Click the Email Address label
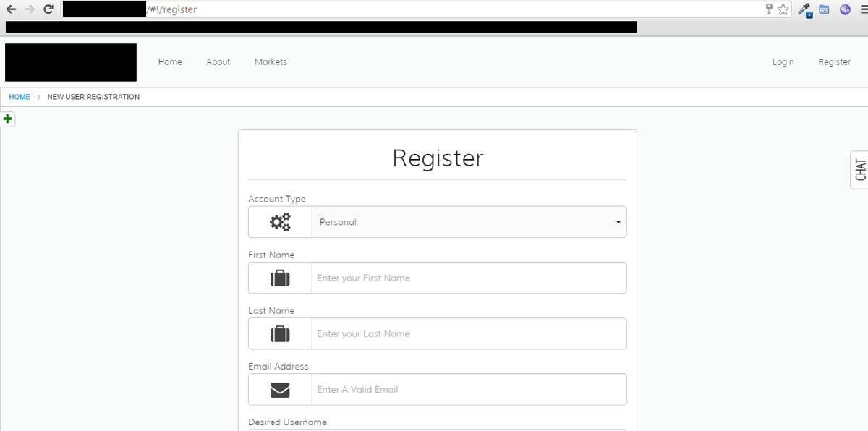 click(278, 367)
